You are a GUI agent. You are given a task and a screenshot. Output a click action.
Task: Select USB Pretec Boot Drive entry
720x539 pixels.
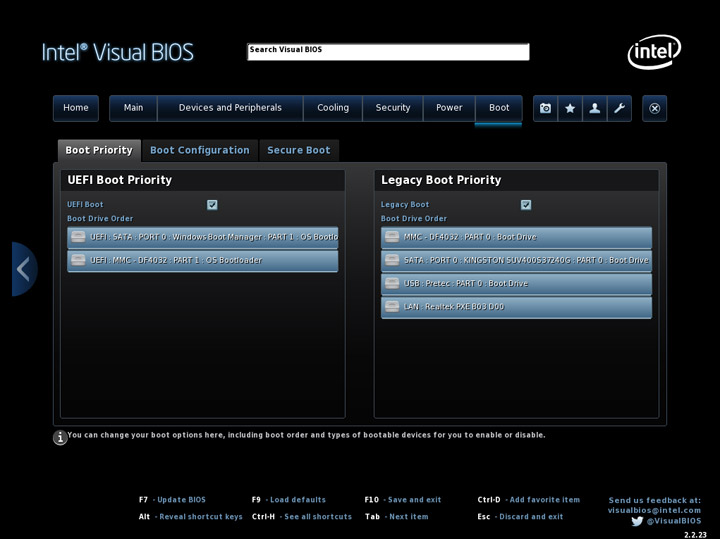(516, 283)
